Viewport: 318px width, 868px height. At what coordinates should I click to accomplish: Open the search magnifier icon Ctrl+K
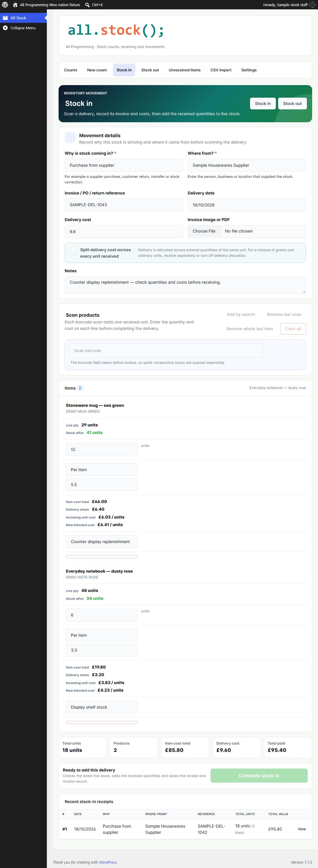coord(87,5)
